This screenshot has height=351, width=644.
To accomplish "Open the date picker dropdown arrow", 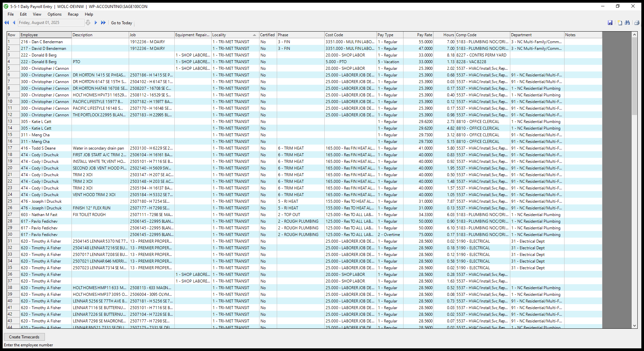I will pos(88,23).
